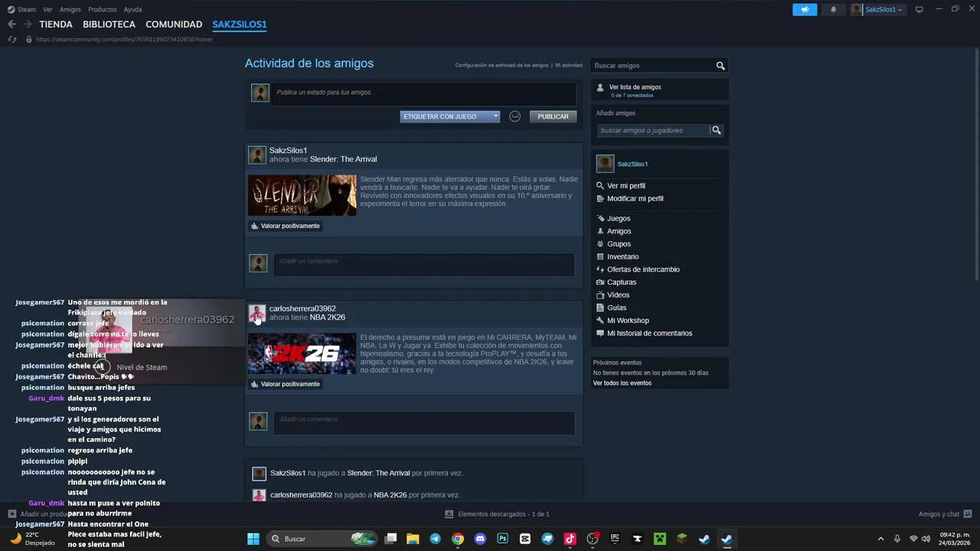
Task: Rate the NBA 2K26 post Valorar positivamente
Action: coord(286,384)
